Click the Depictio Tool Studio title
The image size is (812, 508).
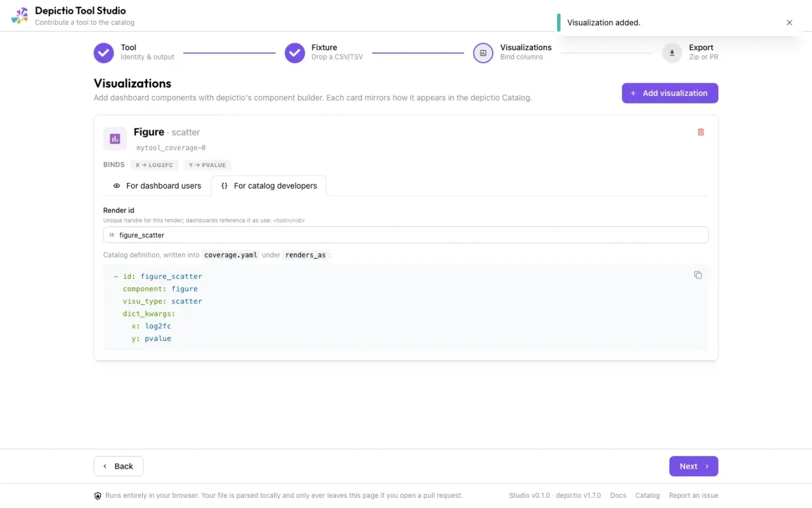click(x=81, y=11)
